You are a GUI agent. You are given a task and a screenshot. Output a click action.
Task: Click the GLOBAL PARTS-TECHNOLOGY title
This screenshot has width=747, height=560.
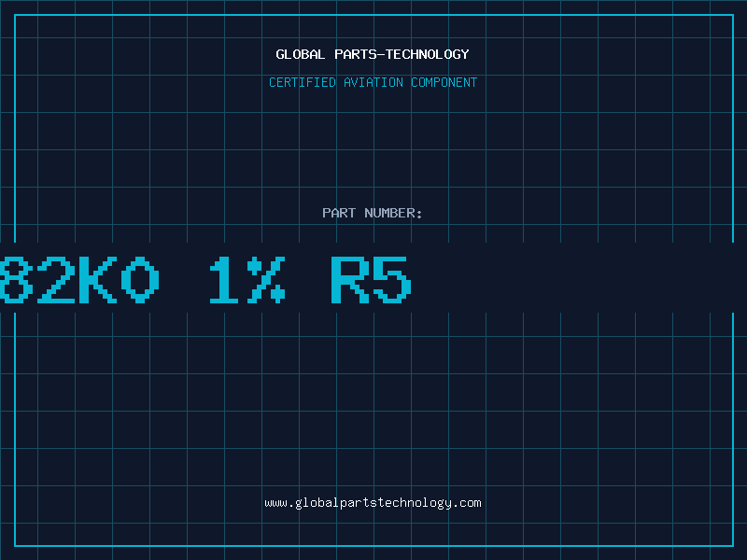pyautogui.click(x=373, y=54)
